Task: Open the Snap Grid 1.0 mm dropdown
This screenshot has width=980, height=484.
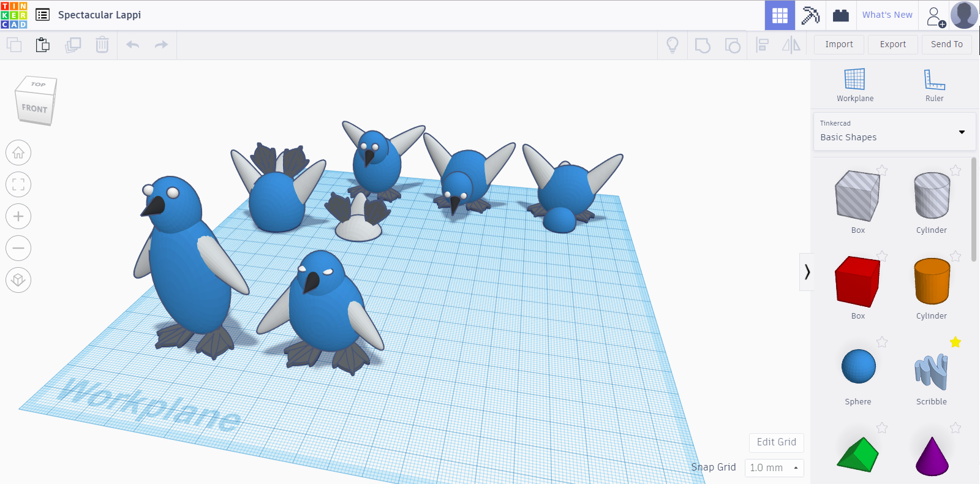Action: click(774, 468)
